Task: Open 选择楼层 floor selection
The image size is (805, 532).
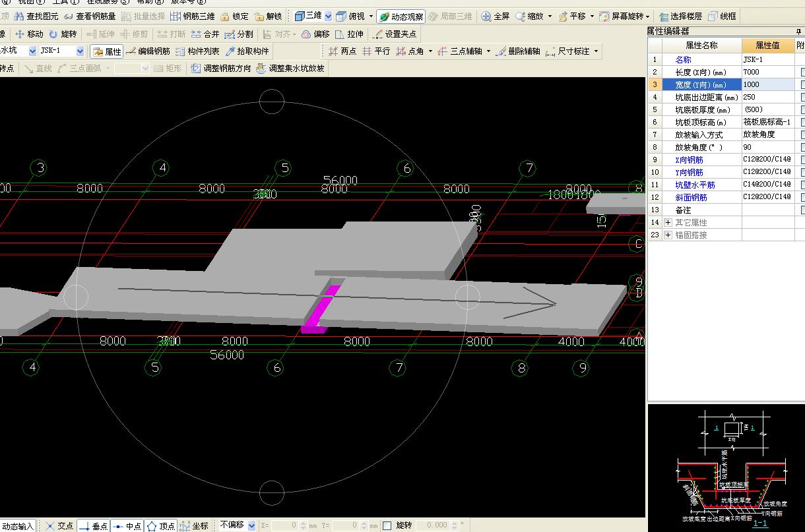Action: point(680,16)
